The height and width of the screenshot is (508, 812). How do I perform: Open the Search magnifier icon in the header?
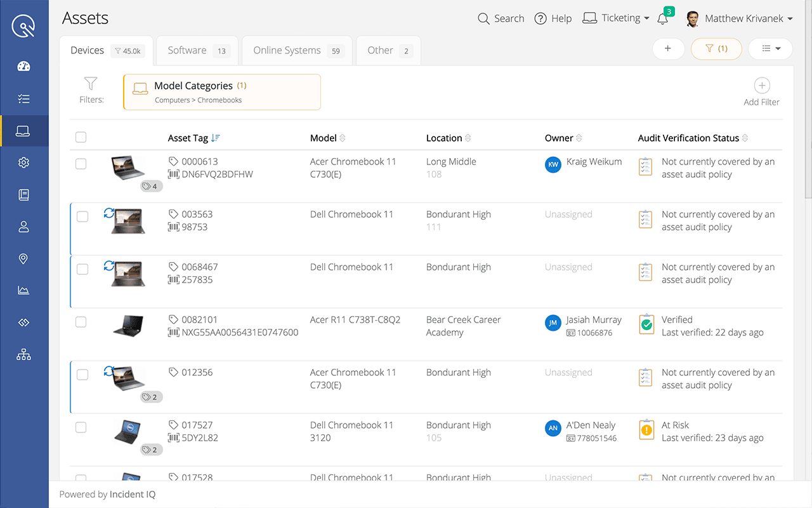(x=483, y=18)
